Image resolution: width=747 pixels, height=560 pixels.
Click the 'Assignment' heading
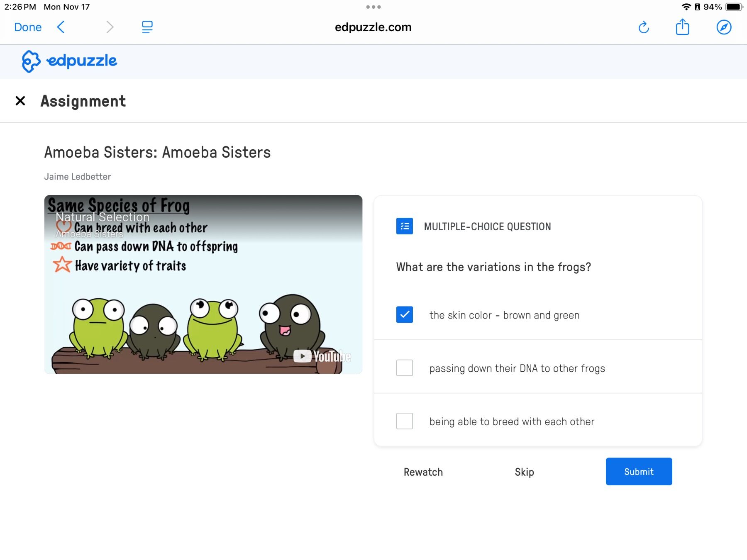(83, 101)
